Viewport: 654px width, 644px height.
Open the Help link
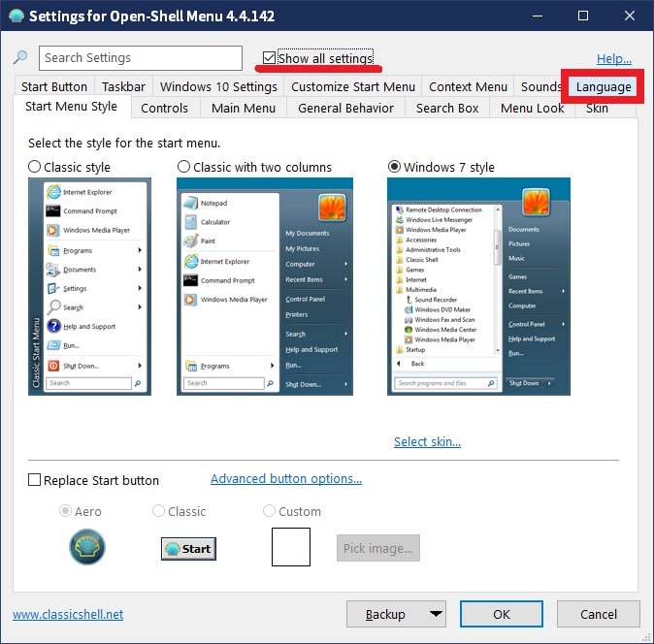point(614,58)
